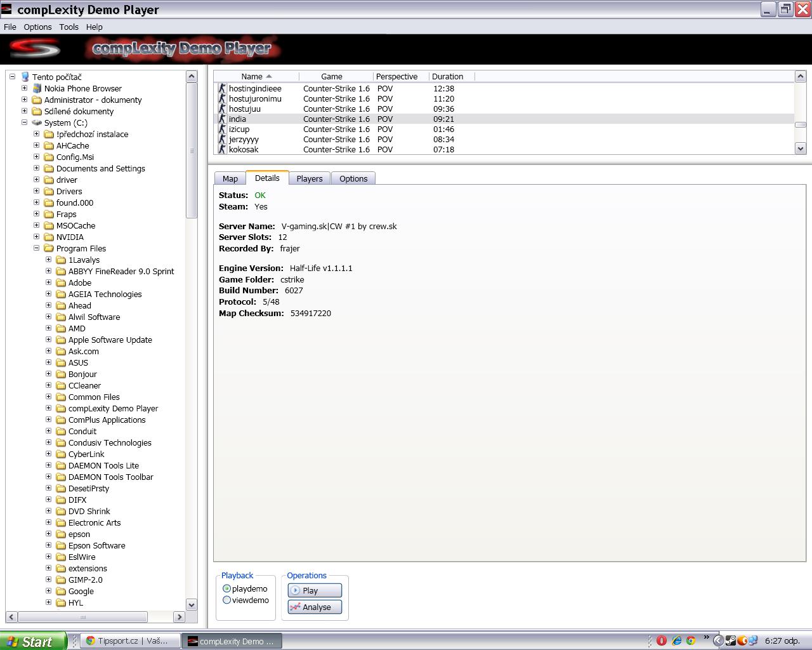Expand the Documents and Settings folder

click(x=36, y=168)
